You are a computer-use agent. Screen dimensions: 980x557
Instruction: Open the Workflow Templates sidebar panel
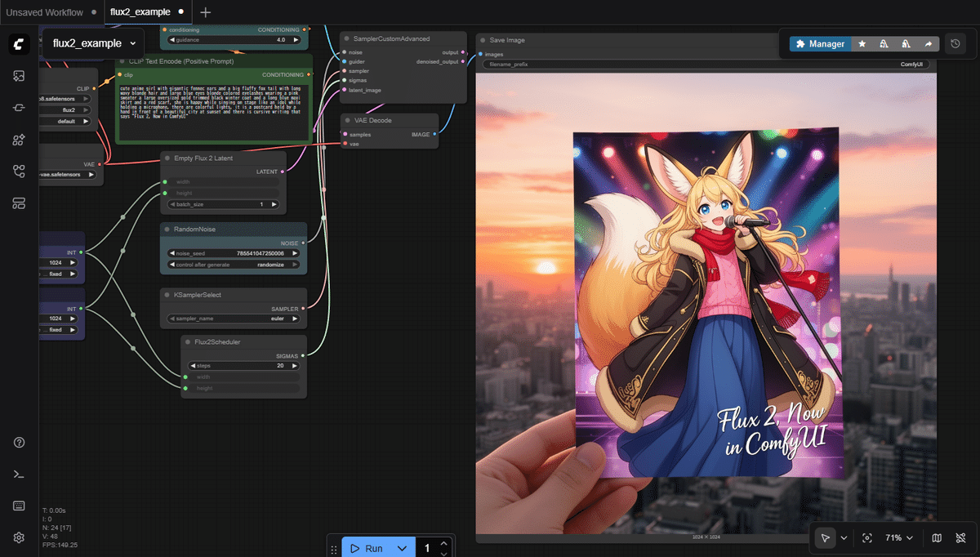coord(19,203)
